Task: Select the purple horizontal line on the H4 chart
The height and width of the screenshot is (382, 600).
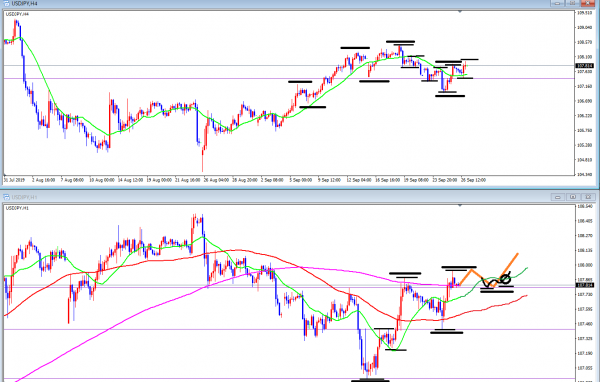Action: tap(289, 78)
